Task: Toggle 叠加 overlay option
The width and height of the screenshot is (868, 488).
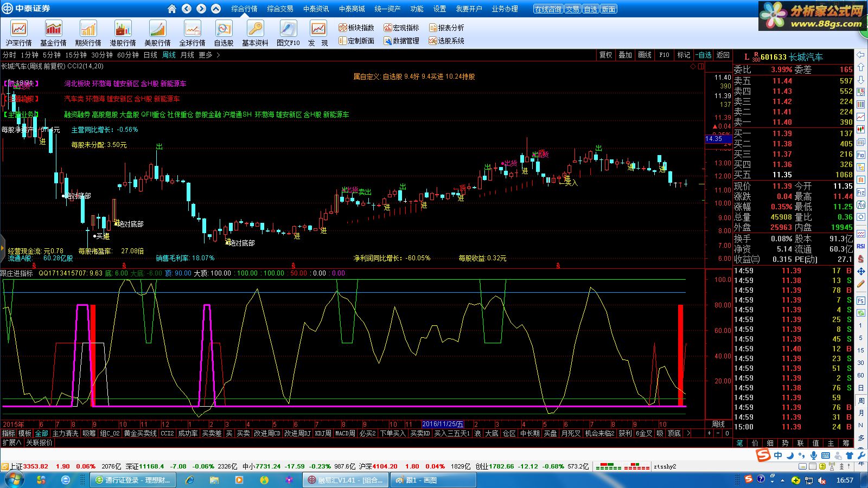Action: 625,55
